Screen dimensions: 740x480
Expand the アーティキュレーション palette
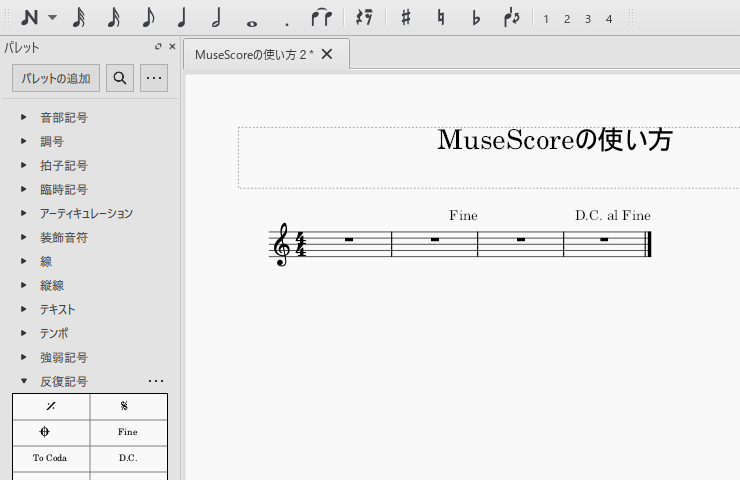point(24,213)
